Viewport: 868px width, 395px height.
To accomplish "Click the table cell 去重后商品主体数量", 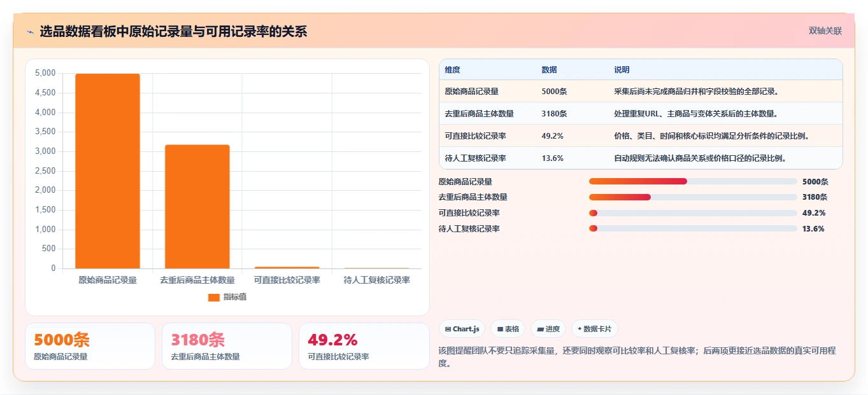I will tap(480, 113).
